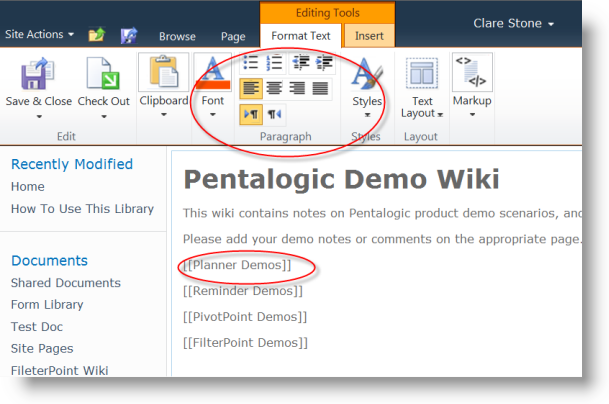The height and width of the screenshot is (404, 609).
Task: Click the Styles brush icon
Action: tap(367, 73)
